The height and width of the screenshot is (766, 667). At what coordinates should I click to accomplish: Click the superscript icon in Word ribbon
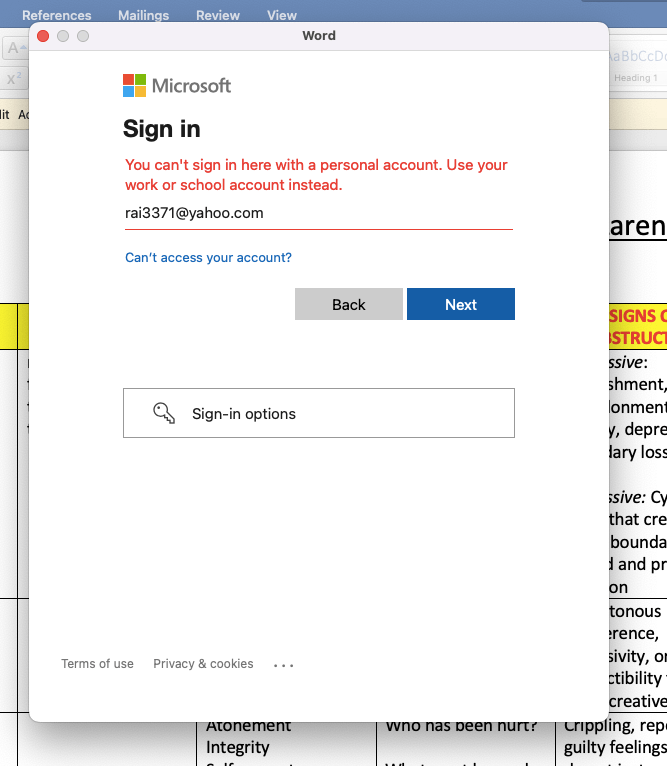pos(14,78)
